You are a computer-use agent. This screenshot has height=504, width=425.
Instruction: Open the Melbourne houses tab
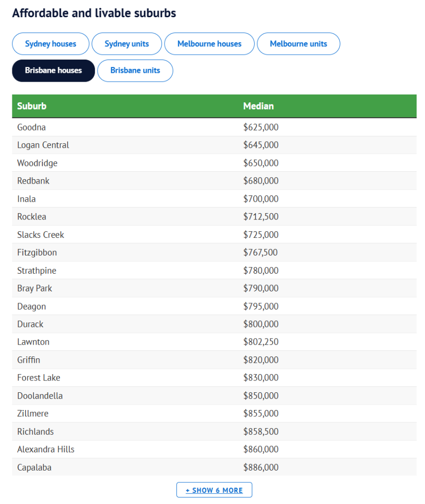click(209, 44)
